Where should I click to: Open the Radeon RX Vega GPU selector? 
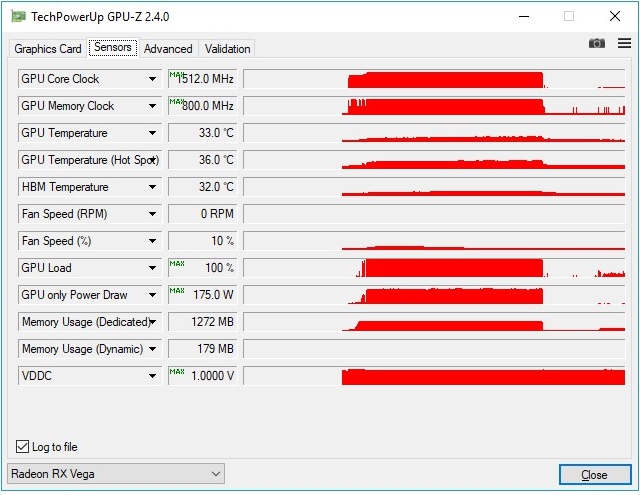click(x=116, y=474)
